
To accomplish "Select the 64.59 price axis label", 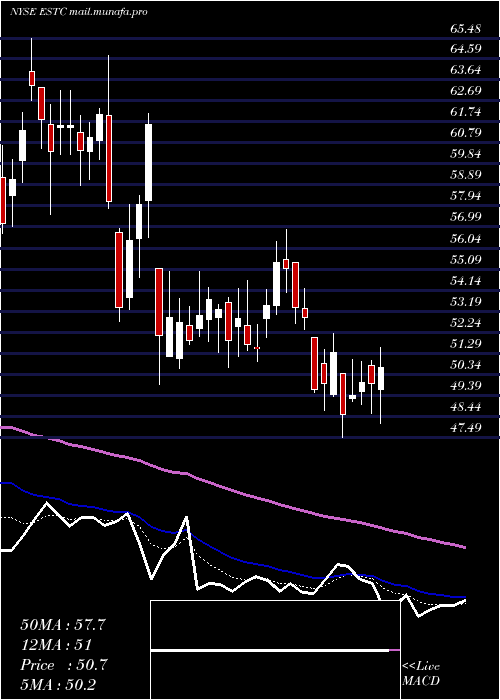I will [x=466, y=49].
